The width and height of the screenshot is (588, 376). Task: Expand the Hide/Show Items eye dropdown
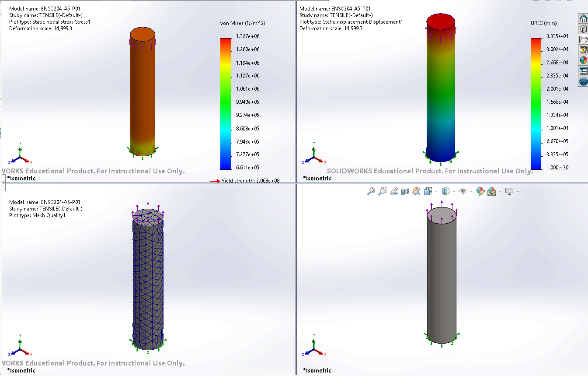point(471,191)
